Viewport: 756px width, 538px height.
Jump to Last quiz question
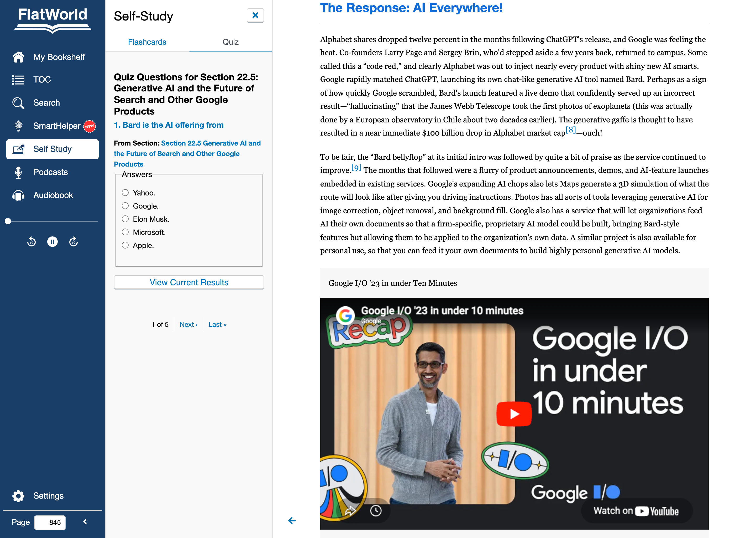tap(217, 325)
